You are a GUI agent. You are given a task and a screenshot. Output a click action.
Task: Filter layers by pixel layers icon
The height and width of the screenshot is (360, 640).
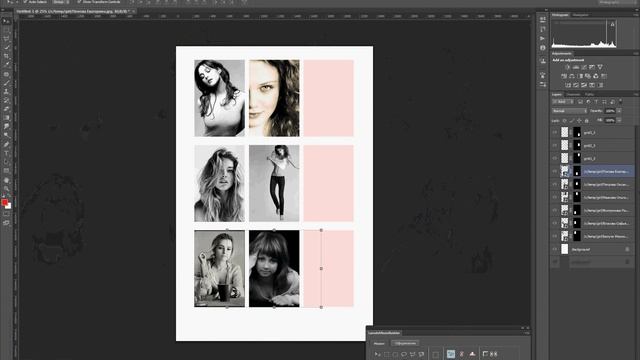[x=580, y=101]
